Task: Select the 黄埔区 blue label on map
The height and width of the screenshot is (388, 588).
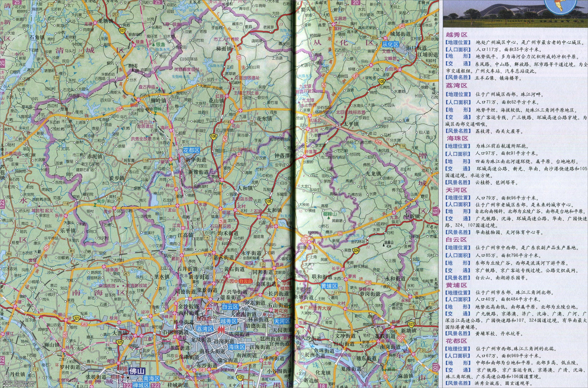Action: coord(329,286)
